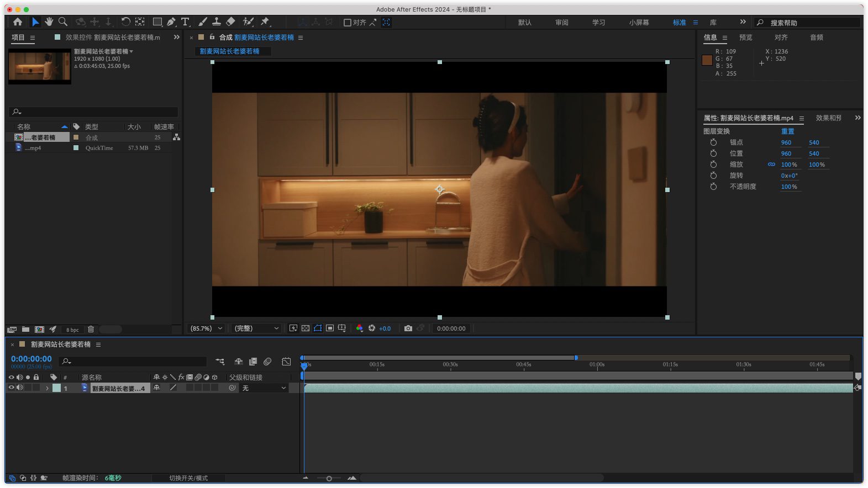Open the (完整) resolution dropdown
This screenshot has height=488, width=868.
[256, 328]
